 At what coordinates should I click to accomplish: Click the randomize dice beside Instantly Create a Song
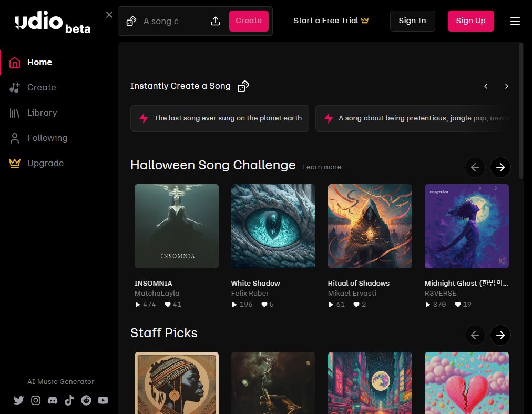243,86
